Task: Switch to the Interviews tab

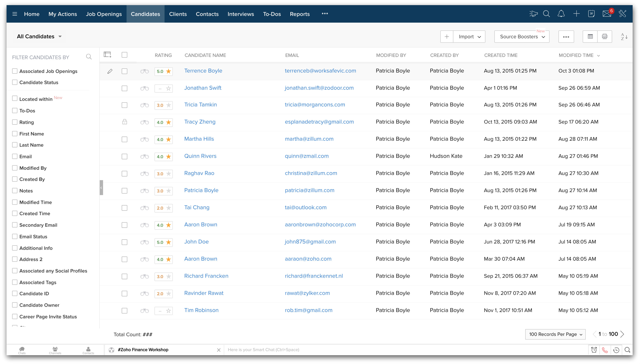Action: click(x=240, y=14)
